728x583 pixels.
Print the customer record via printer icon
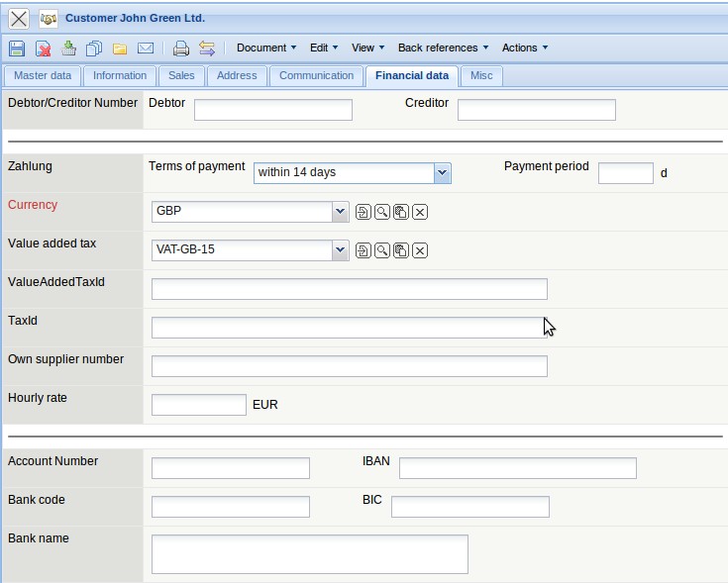pos(181,48)
